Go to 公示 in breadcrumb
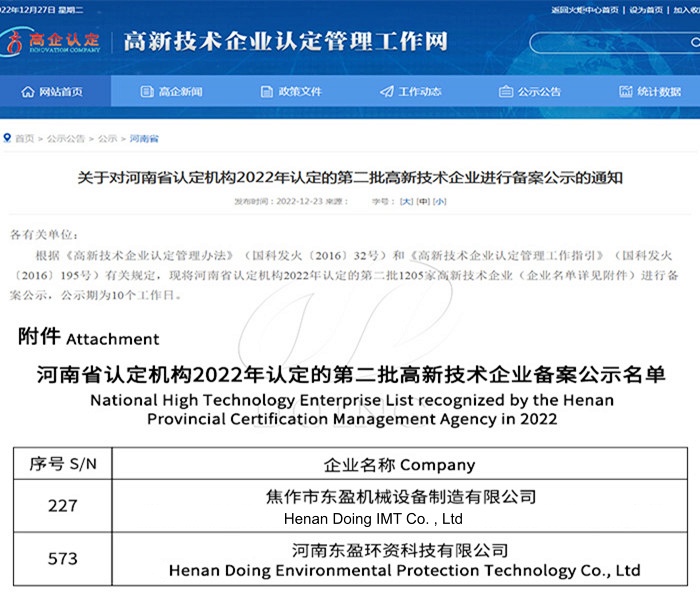This screenshot has height=600, width=700. click(x=108, y=138)
